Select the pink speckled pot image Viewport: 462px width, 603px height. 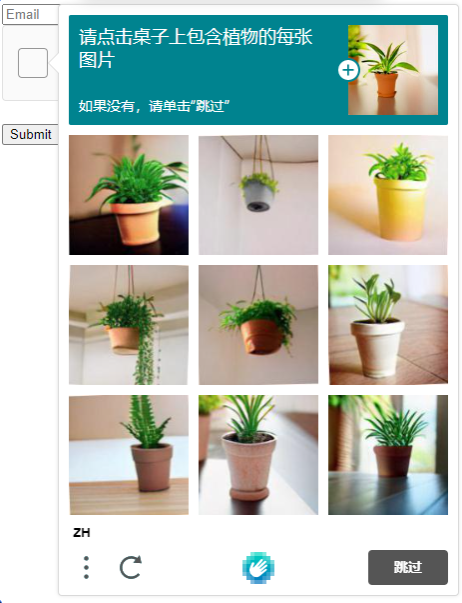click(259, 455)
